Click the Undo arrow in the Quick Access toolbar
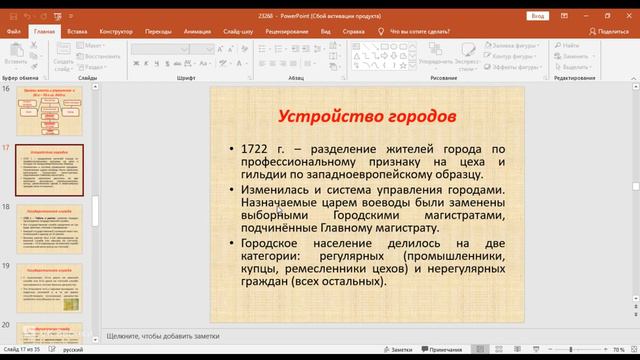640x360 pixels. point(27,16)
